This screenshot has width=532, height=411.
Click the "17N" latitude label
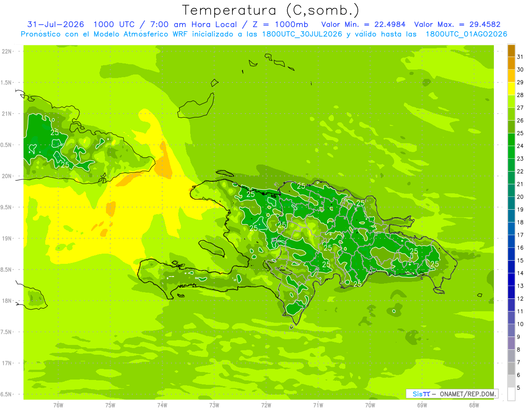tap(7, 363)
